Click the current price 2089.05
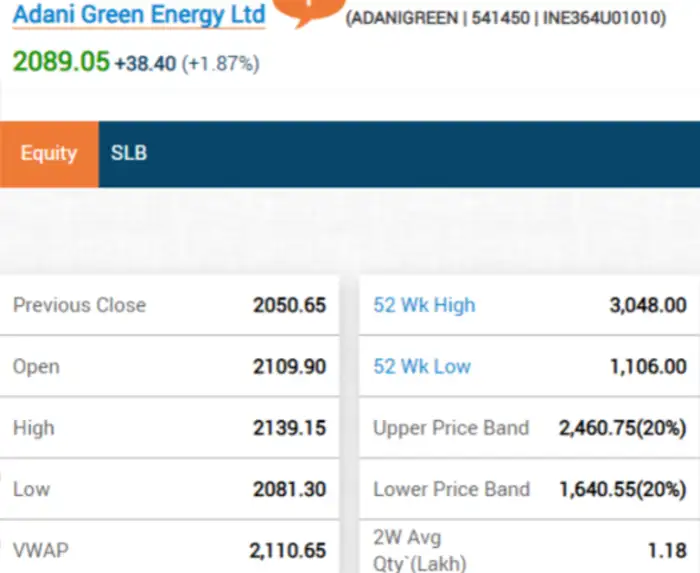The width and height of the screenshot is (700, 573). pyautogui.click(x=61, y=62)
